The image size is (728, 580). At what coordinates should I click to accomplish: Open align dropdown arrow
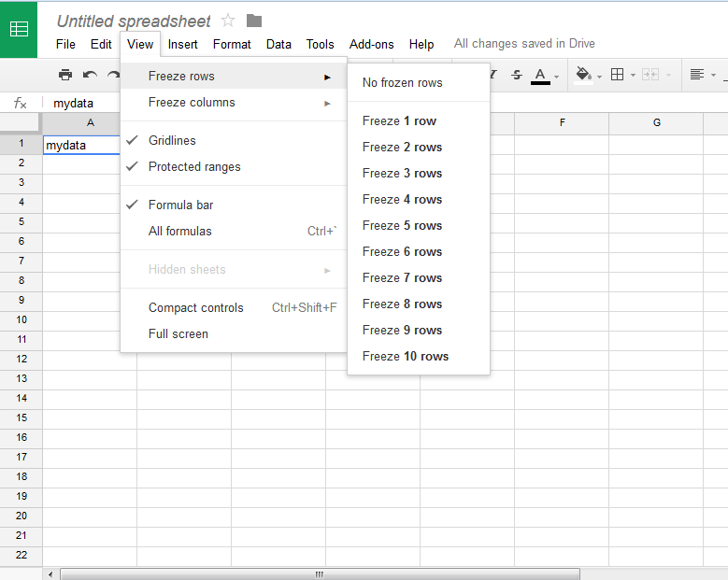point(713,75)
